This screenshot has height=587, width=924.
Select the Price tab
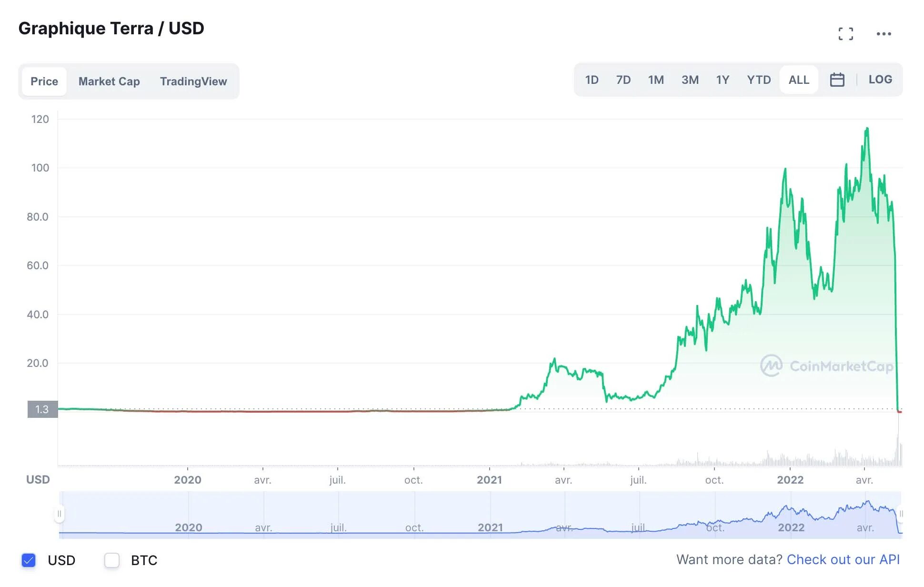click(44, 81)
